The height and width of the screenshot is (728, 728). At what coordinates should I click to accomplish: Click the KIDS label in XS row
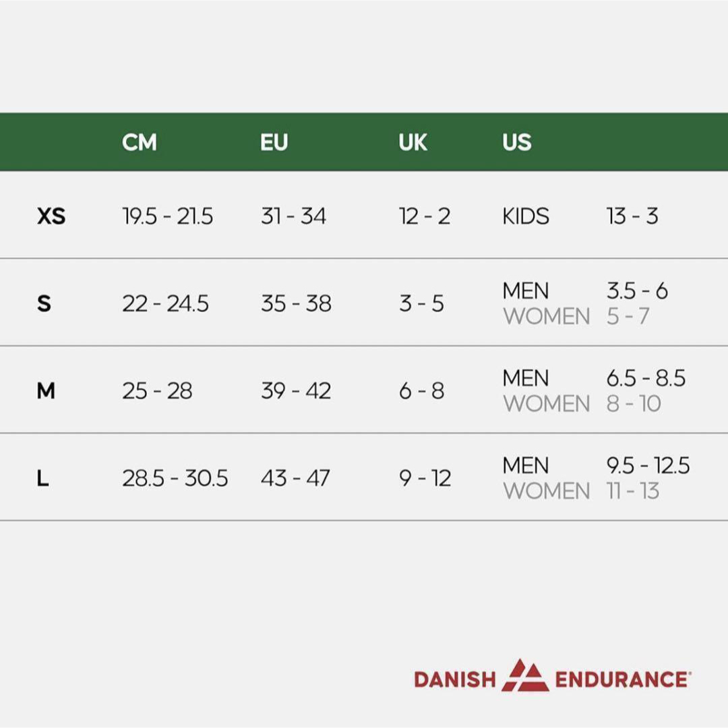pyautogui.click(x=526, y=216)
